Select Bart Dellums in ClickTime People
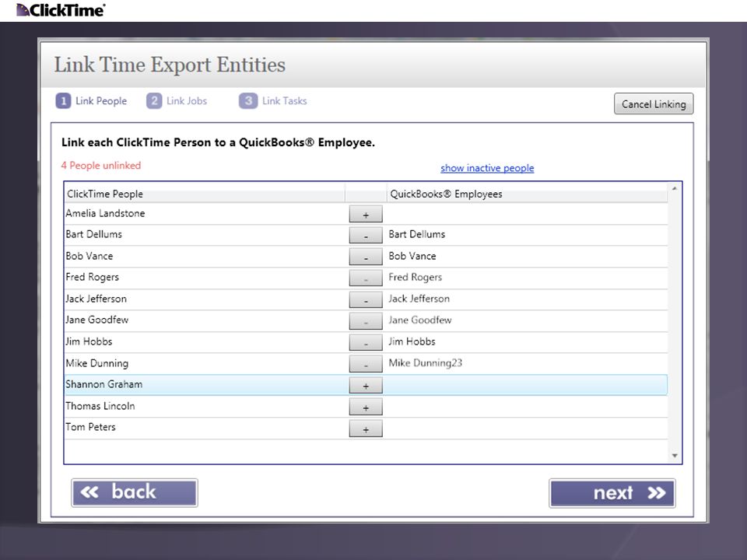The height and width of the screenshot is (560, 747). tap(94, 234)
